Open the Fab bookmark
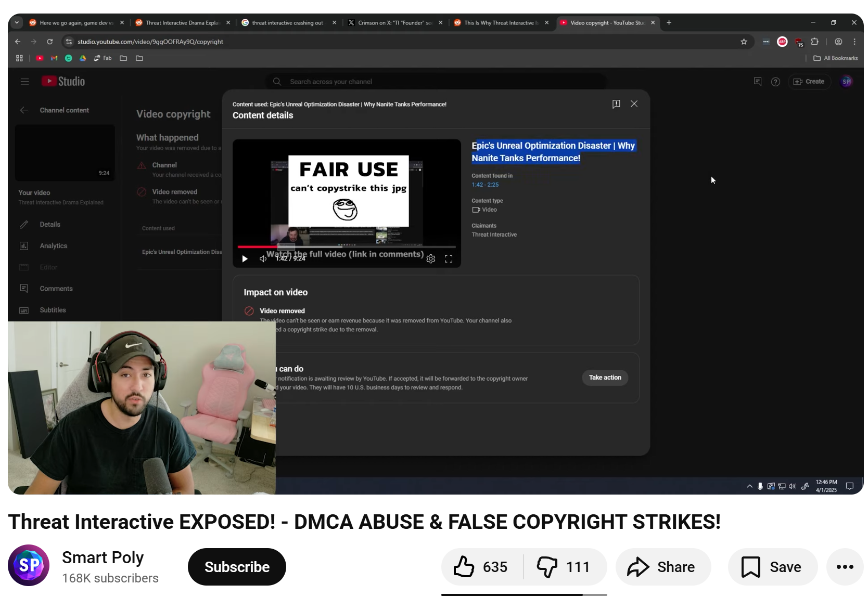The image size is (868, 597). coord(103,58)
